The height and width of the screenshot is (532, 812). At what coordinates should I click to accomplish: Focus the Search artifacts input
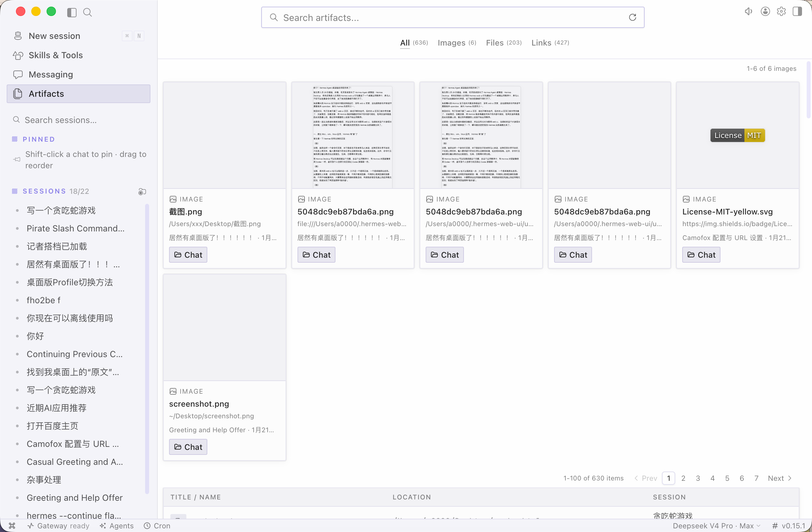point(452,17)
